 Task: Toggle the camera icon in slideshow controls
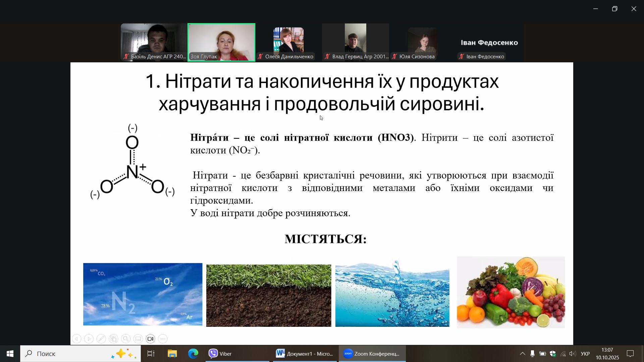[x=151, y=339]
